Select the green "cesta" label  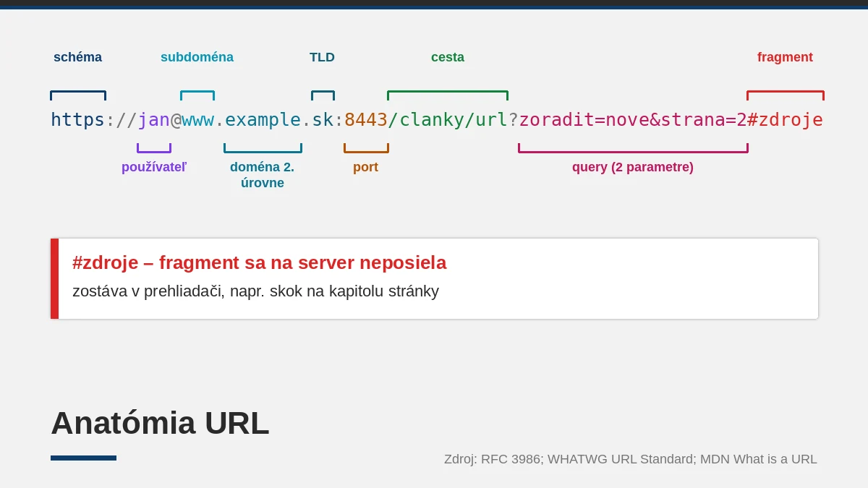click(x=448, y=57)
